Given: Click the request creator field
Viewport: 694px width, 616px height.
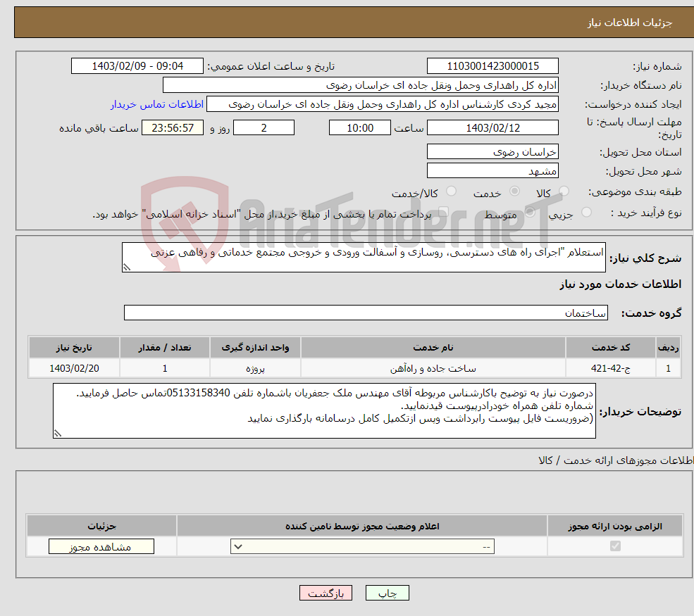Looking at the screenshot, I should pyautogui.click(x=383, y=104).
